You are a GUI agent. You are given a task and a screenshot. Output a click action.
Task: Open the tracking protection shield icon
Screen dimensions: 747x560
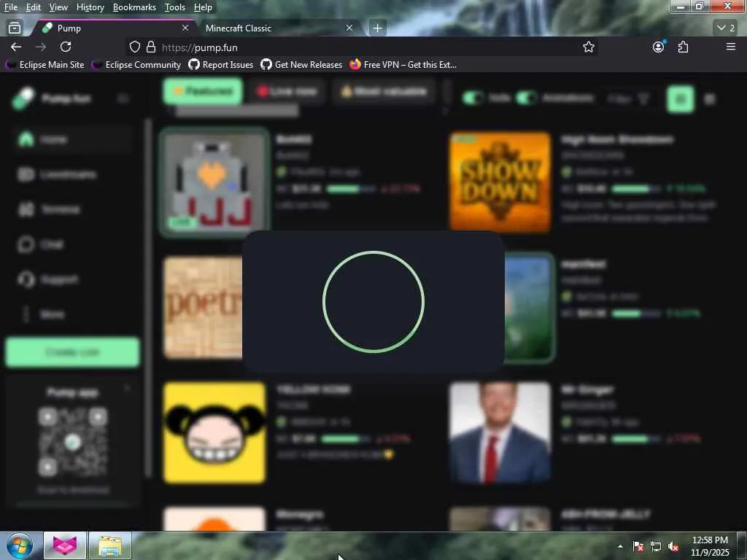pos(135,47)
